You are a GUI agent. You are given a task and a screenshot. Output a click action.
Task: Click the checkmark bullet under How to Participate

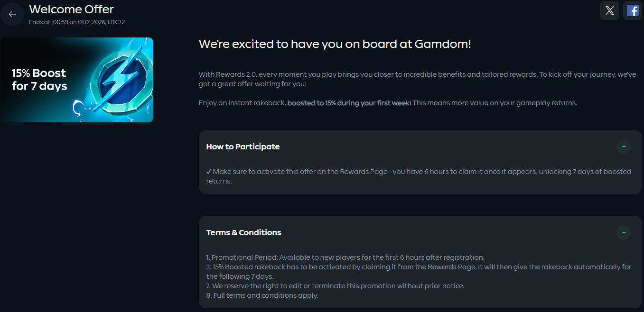click(209, 172)
